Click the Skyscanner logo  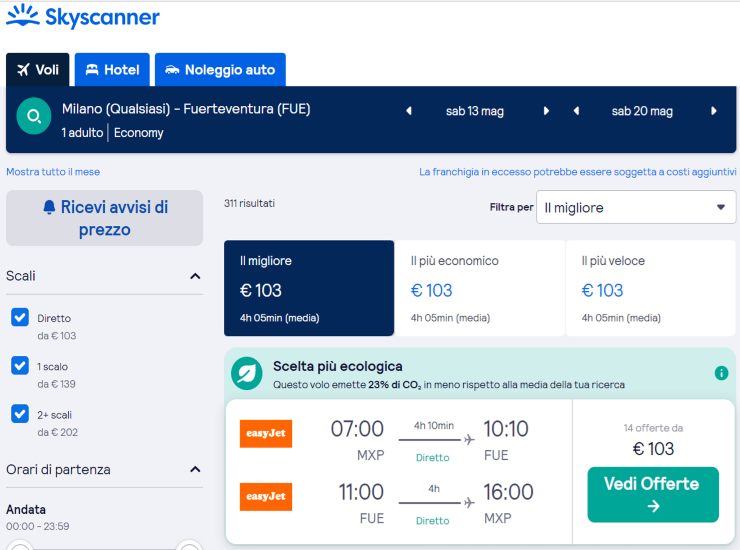(x=83, y=17)
